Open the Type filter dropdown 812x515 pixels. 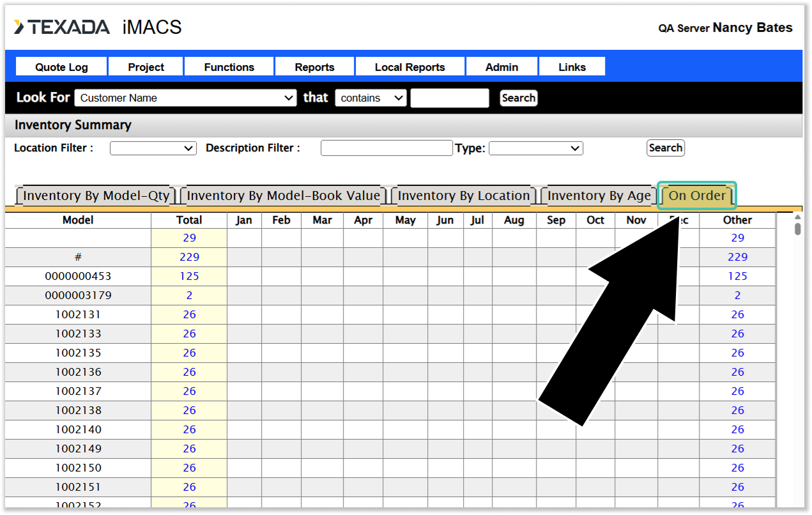535,148
